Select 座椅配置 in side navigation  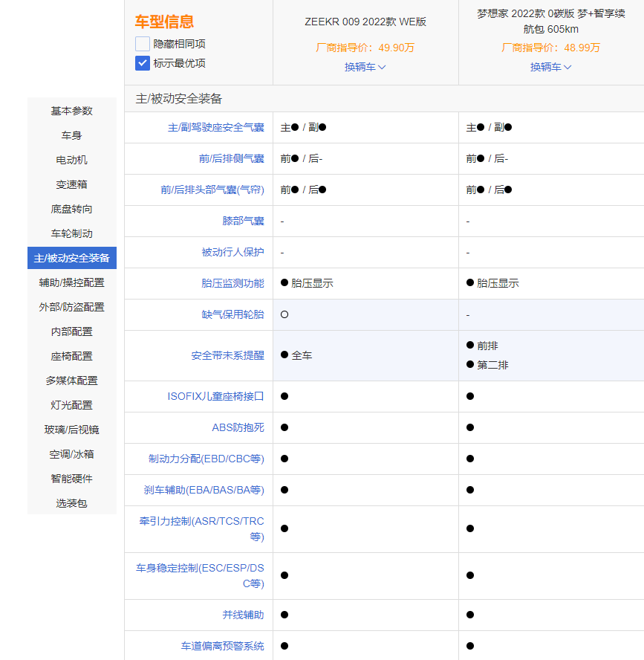72,356
